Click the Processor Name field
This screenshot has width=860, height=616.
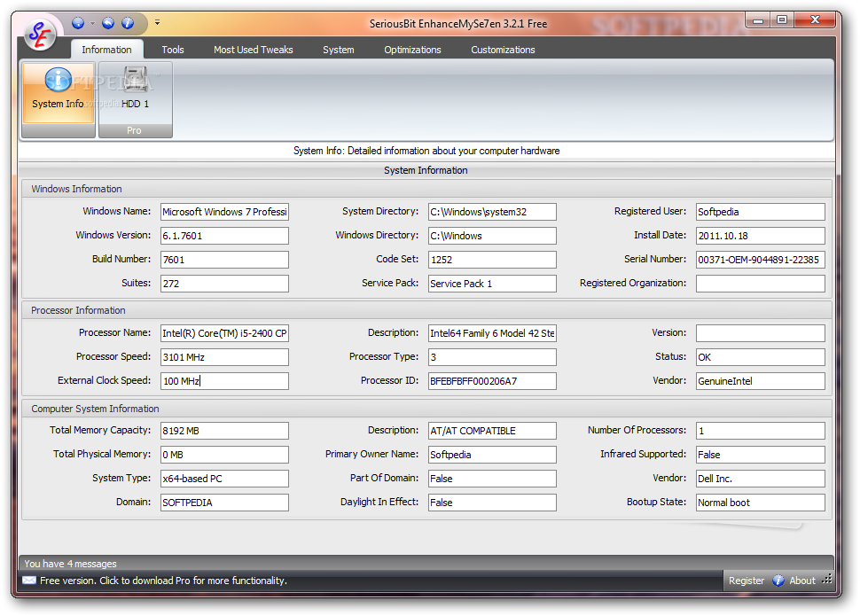click(x=225, y=333)
